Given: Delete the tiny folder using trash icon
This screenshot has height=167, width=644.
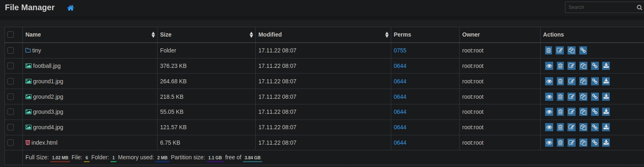Looking at the screenshot, I should pyautogui.click(x=548, y=50).
